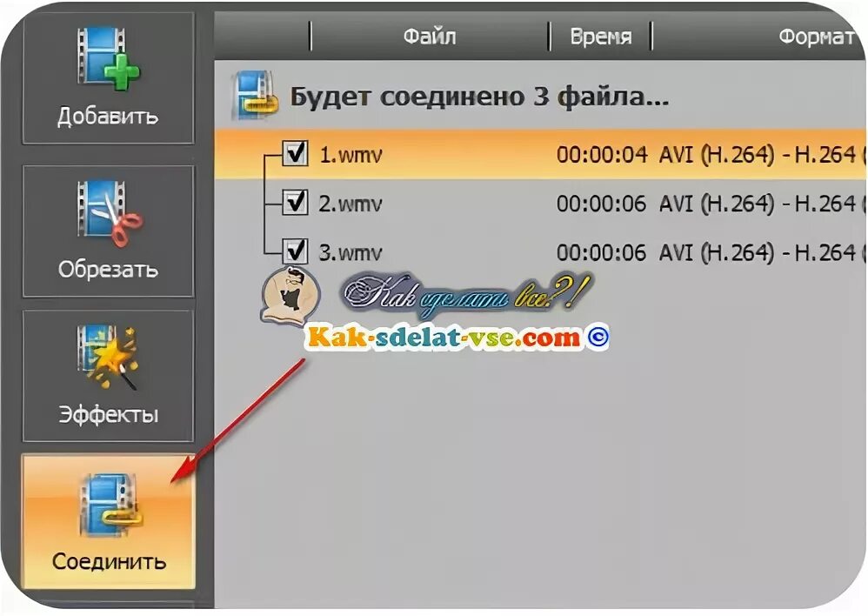Screen dimensions: 868x616
Task: Click the Формат column header
Action: tap(815, 37)
